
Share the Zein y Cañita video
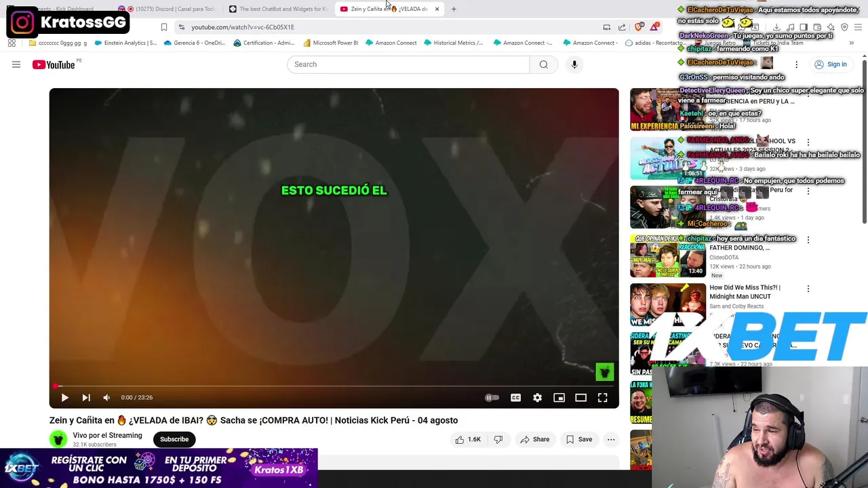534,439
